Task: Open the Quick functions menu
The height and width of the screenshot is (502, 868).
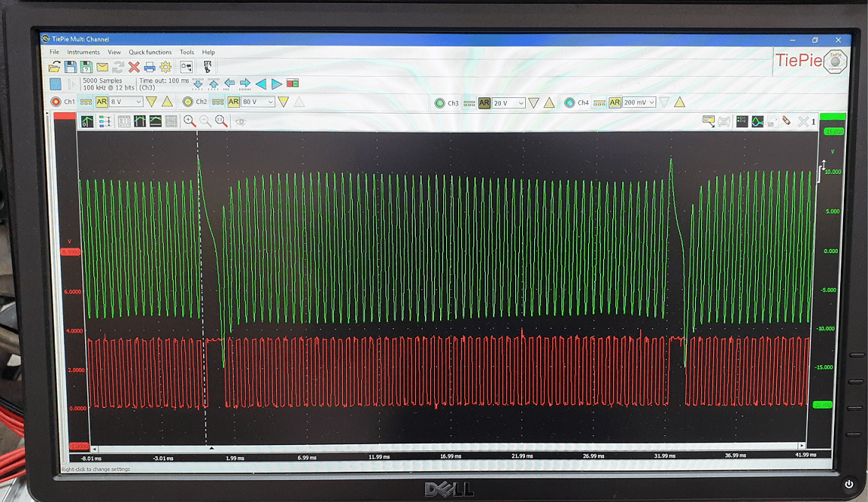Action: tap(150, 52)
